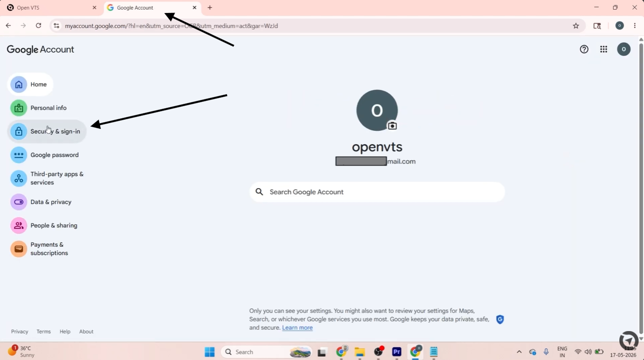This screenshot has width=644, height=360.
Task: Open the Privacy footer link
Action: (19, 332)
